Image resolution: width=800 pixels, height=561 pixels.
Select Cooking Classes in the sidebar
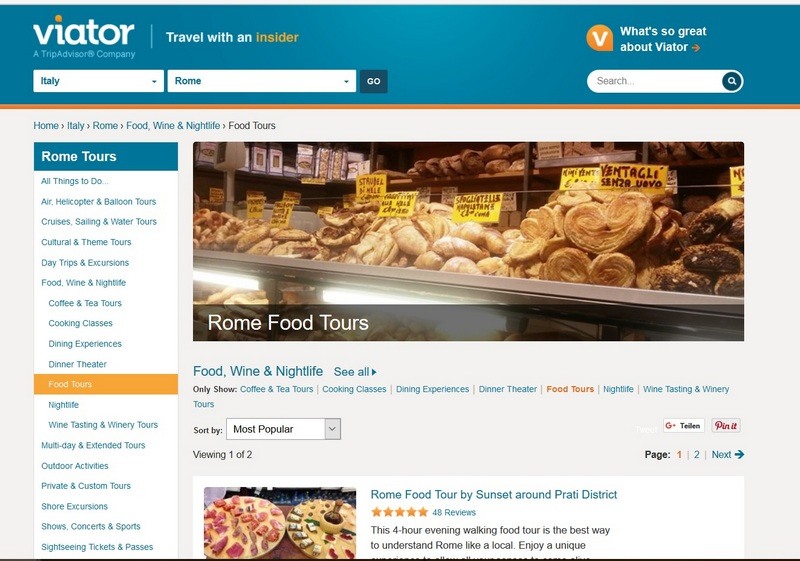[80, 323]
